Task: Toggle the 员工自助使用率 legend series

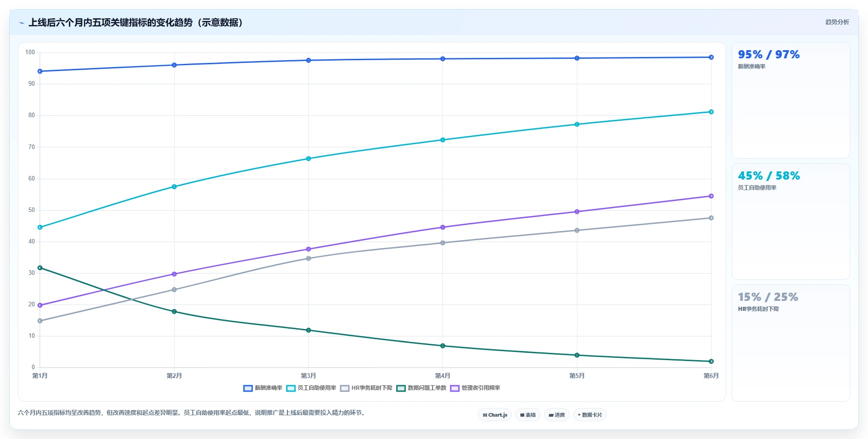Action: [311, 388]
